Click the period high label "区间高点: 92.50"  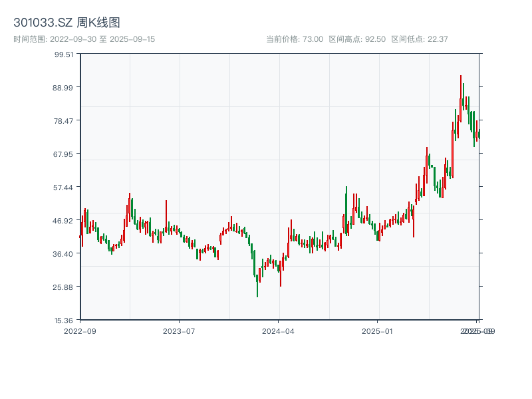357,39
